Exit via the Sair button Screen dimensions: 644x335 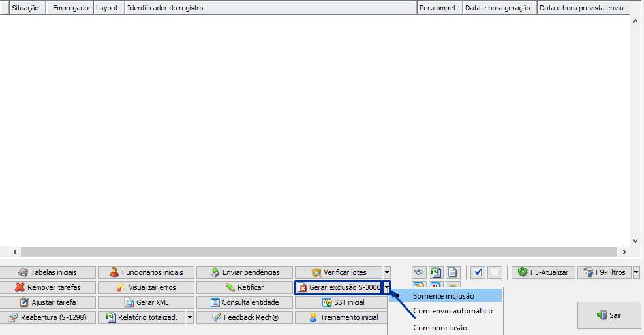pos(609,315)
